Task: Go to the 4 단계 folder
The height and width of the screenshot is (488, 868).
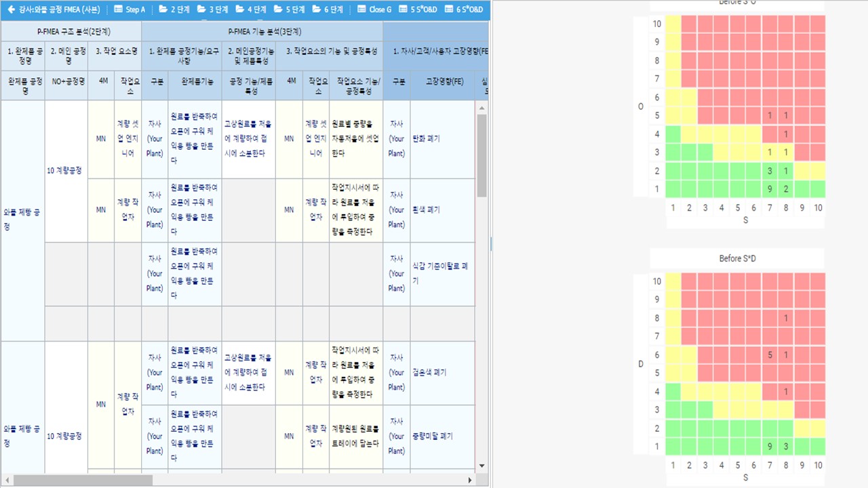Action: pos(251,9)
